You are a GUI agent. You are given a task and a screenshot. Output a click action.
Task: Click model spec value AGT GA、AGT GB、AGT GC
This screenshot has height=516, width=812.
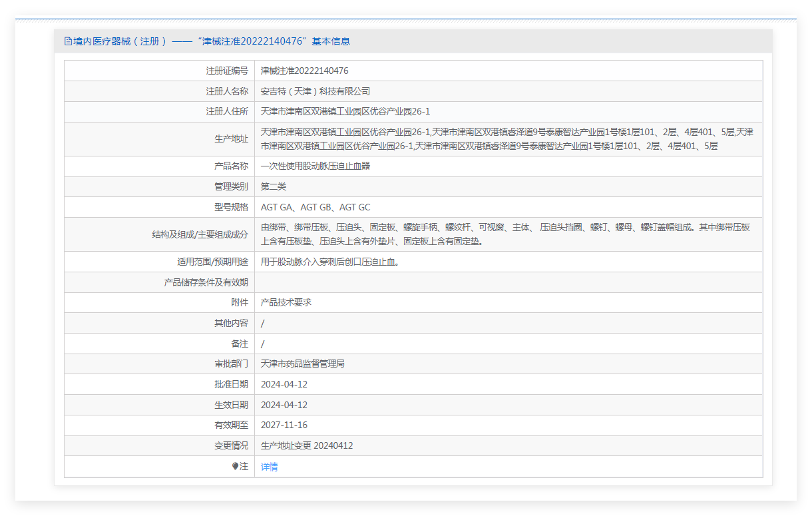tap(315, 207)
